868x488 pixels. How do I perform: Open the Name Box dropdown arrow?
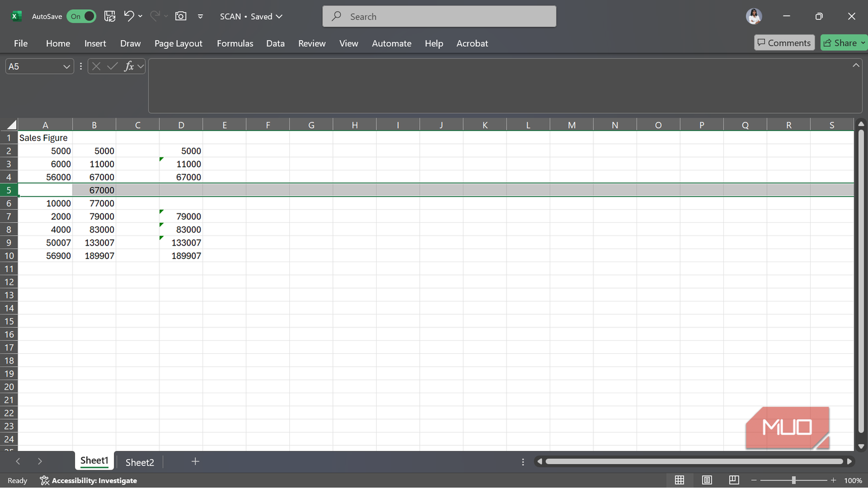click(66, 66)
